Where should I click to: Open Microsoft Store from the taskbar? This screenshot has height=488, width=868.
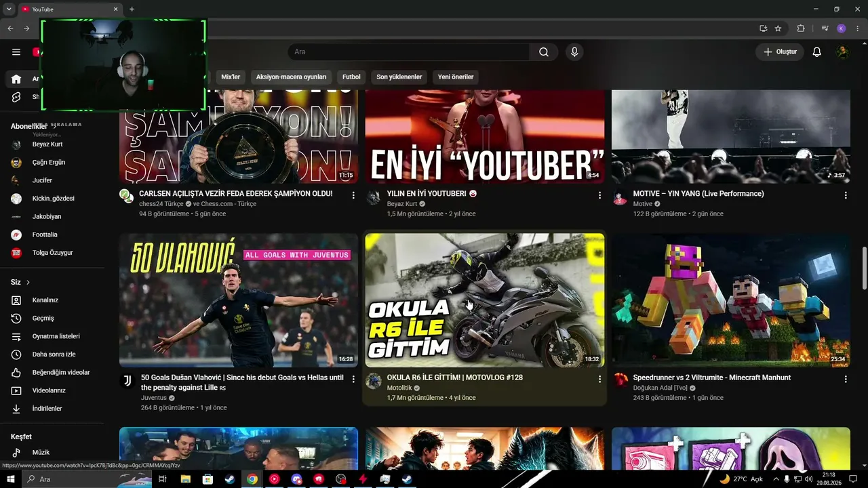(208, 479)
